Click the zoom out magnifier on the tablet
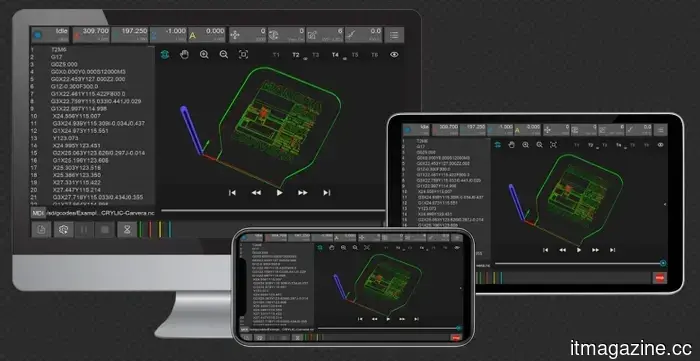The width and height of the screenshot is (700, 361). point(539,145)
